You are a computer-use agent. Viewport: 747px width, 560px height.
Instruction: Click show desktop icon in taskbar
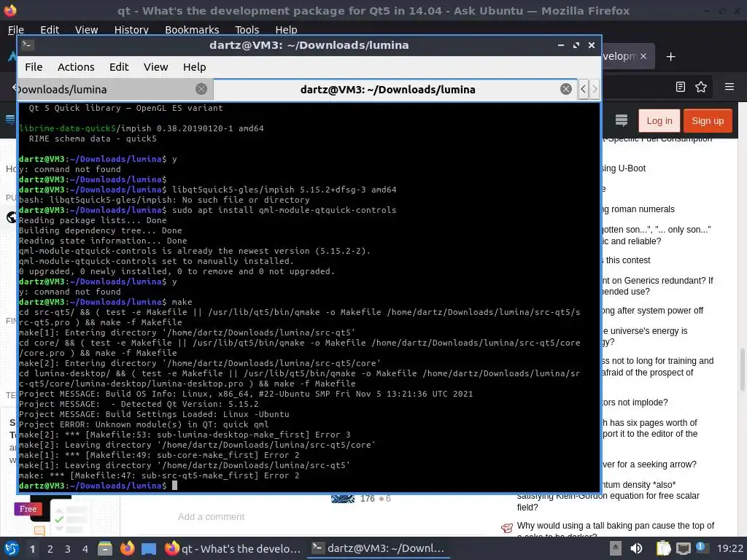(x=149, y=549)
